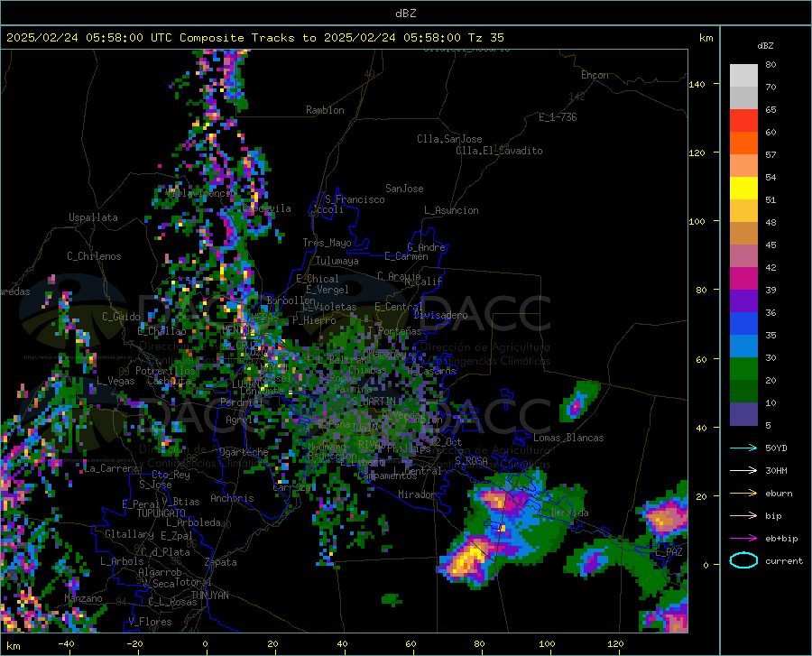812x656 pixels.
Task: Click the 'Uspallata' map label
Action: click(93, 217)
